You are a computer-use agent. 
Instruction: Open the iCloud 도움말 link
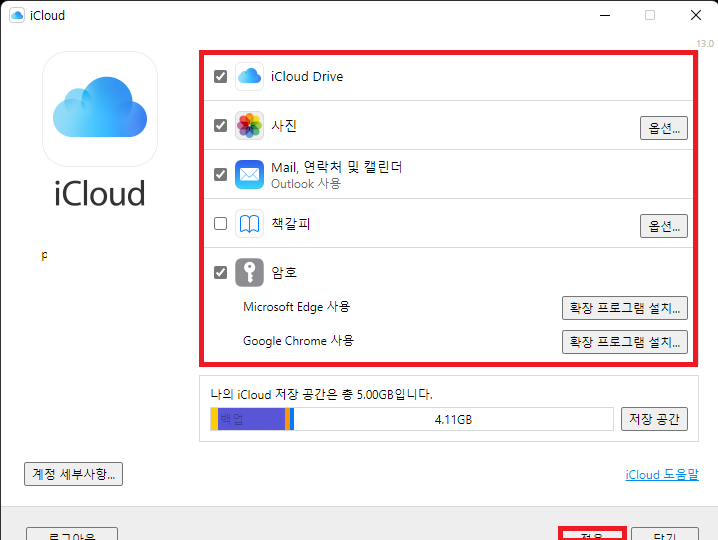tap(662, 475)
